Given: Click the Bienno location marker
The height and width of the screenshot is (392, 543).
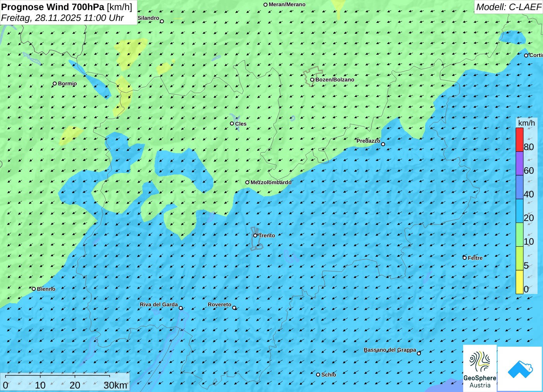Looking at the screenshot, I should point(34,289).
